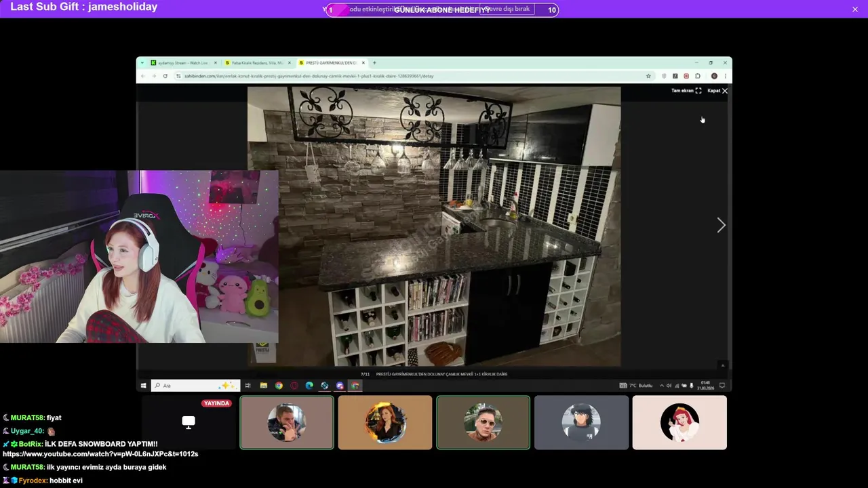The width and height of the screenshot is (868, 488).
Task: Open the YouTube link in BotRix chat message
Action: [x=100, y=454]
